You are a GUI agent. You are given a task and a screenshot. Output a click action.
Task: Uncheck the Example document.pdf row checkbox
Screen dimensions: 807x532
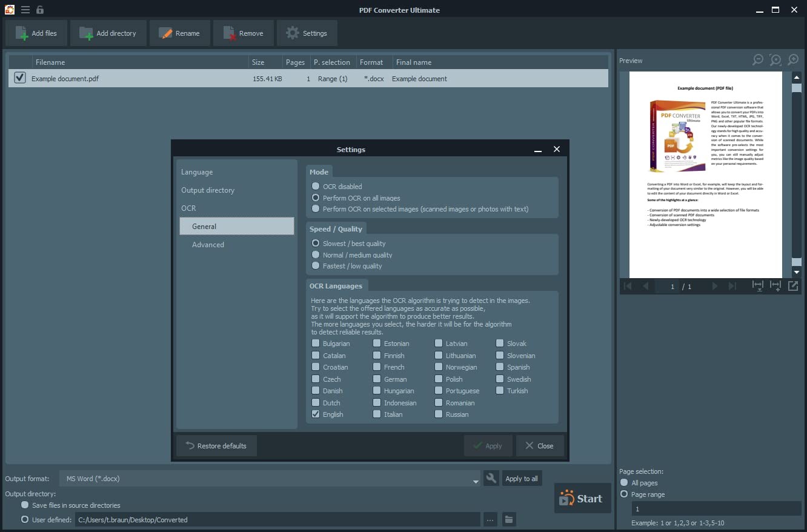20,78
